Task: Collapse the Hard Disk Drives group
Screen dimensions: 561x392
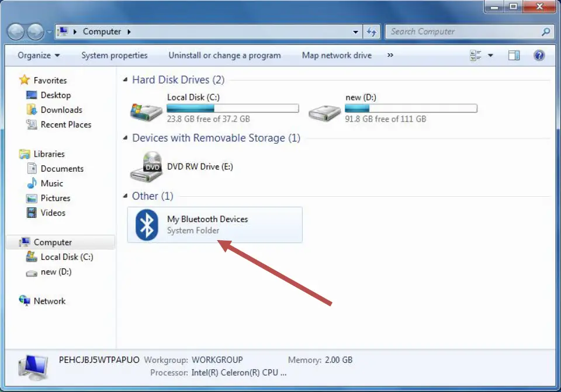Action: point(125,79)
